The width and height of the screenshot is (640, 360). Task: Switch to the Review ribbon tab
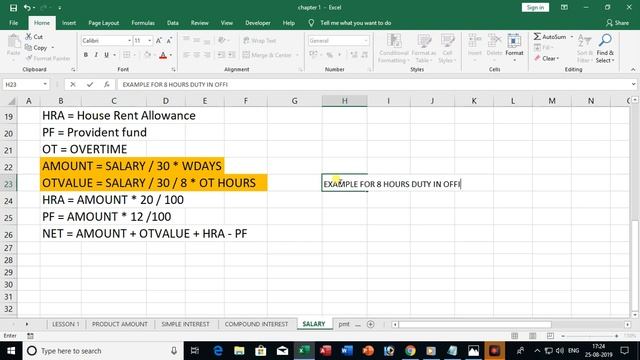point(200,23)
